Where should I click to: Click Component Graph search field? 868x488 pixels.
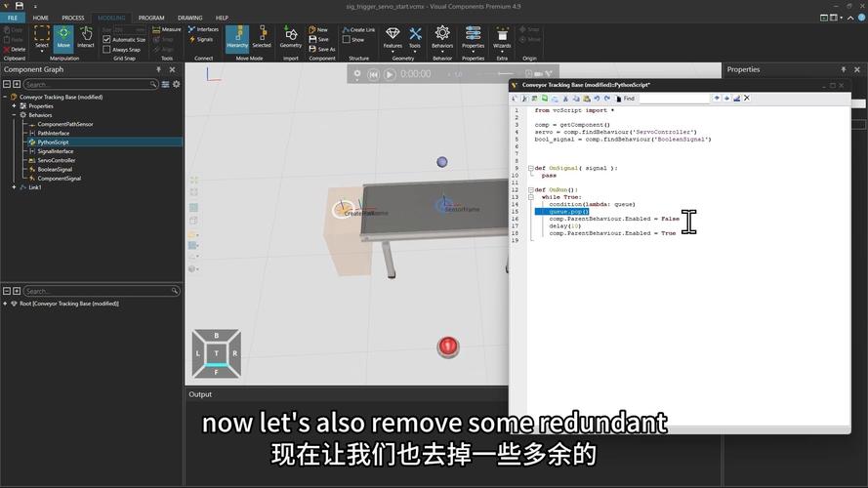[x=90, y=84]
